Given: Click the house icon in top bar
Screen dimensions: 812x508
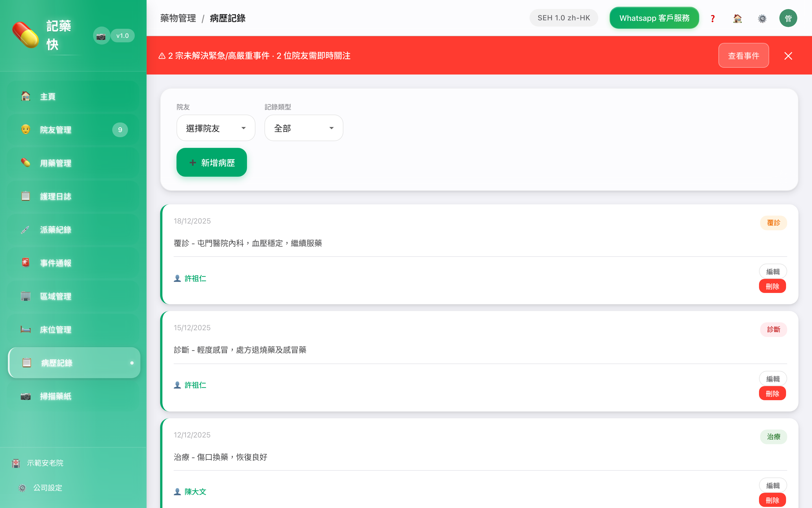Looking at the screenshot, I should (738, 18).
